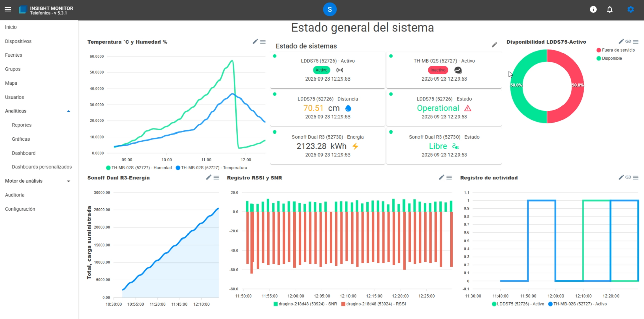Edit the Temperatura y Humedad chart
The image size is (644, 319).
pos(255,41)
